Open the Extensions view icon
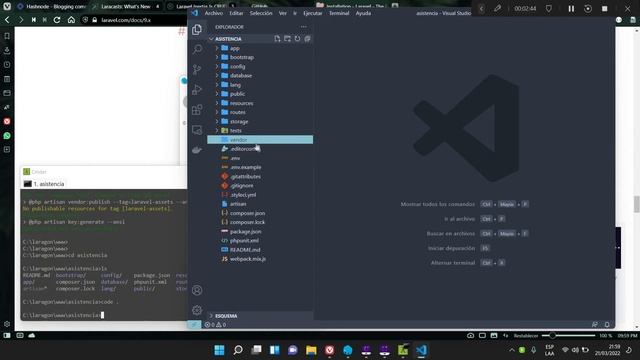Screen dimensions: 640x360 [197, 109]
